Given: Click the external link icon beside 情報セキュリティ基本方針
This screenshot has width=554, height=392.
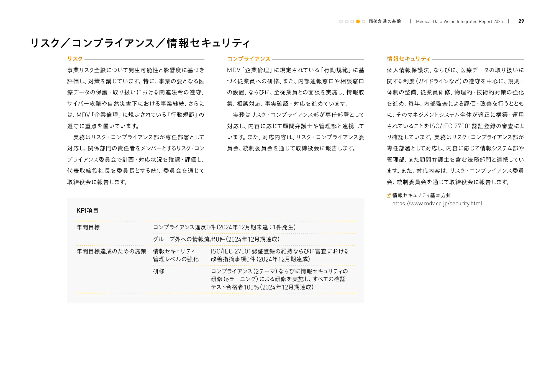Looking at the screenshot, I should click(x=388, y=196).
